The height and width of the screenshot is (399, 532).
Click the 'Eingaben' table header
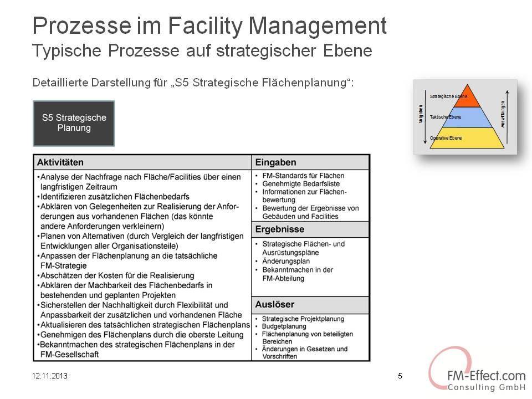click(x=310, y=162)
